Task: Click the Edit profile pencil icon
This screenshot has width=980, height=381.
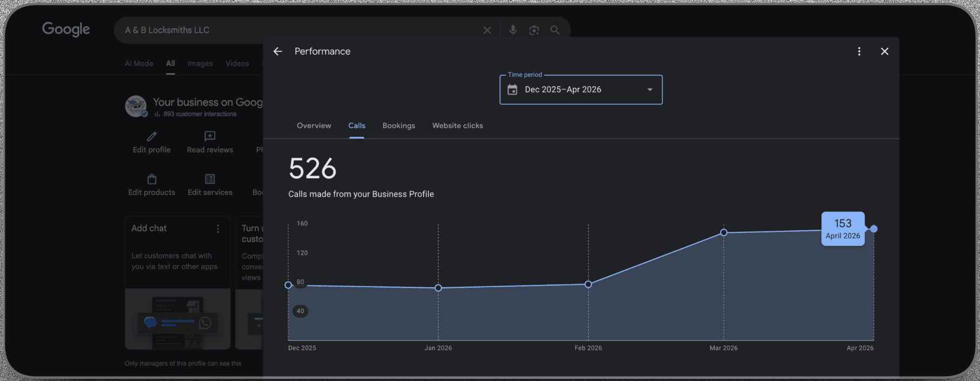Action: click(152, 136)
